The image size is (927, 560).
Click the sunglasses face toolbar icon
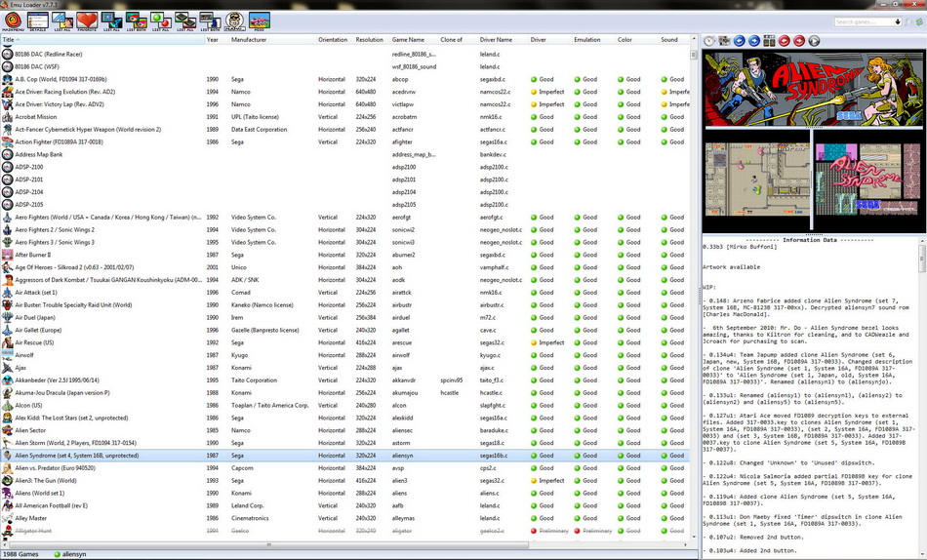(235, 21)
